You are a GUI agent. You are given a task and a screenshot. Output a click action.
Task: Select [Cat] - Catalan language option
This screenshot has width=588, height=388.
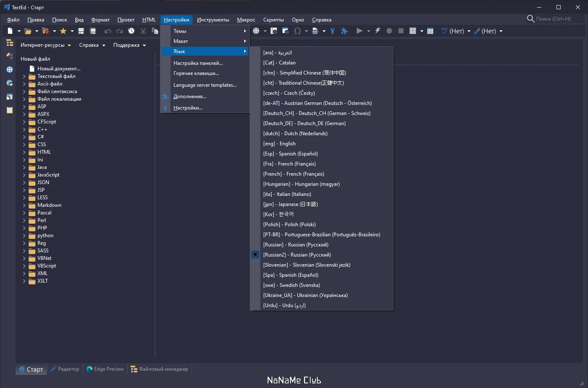tap(322, 62)
